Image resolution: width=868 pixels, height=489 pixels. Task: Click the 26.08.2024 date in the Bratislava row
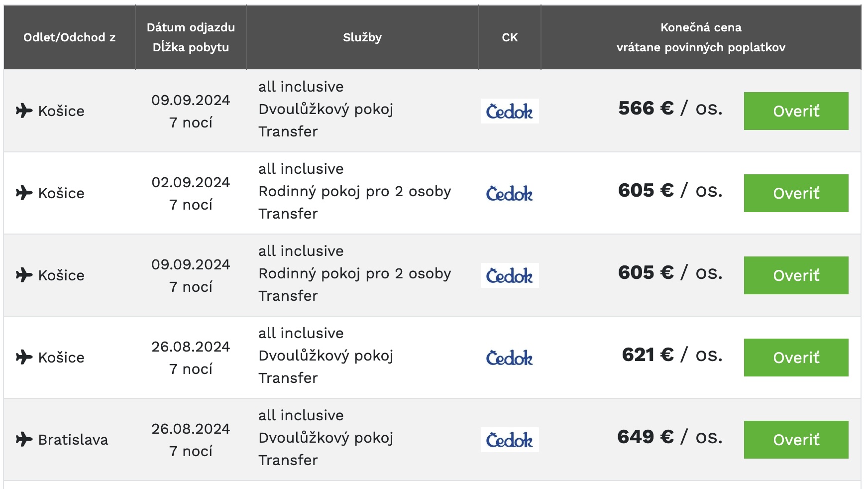click(x=191, y=429)
